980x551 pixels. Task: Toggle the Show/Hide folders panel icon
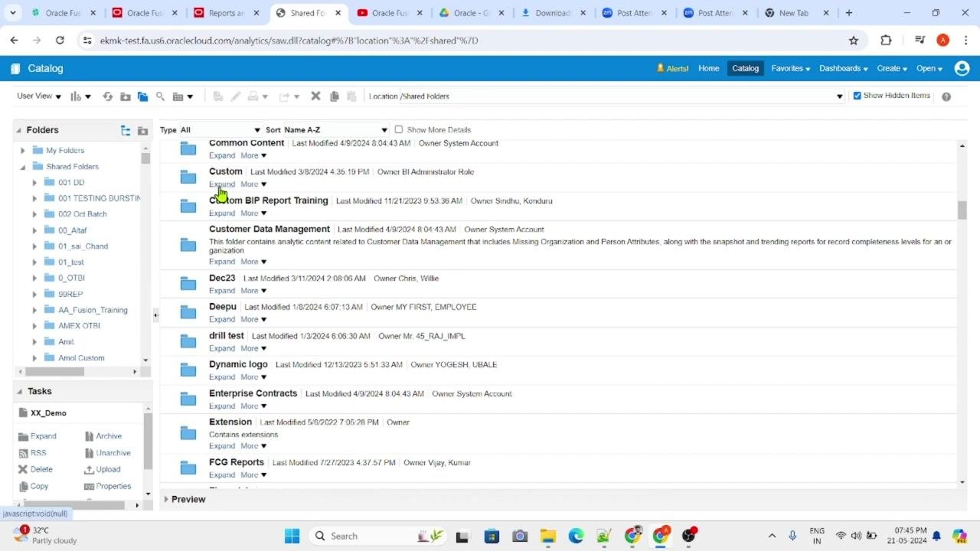coord(142,96)
